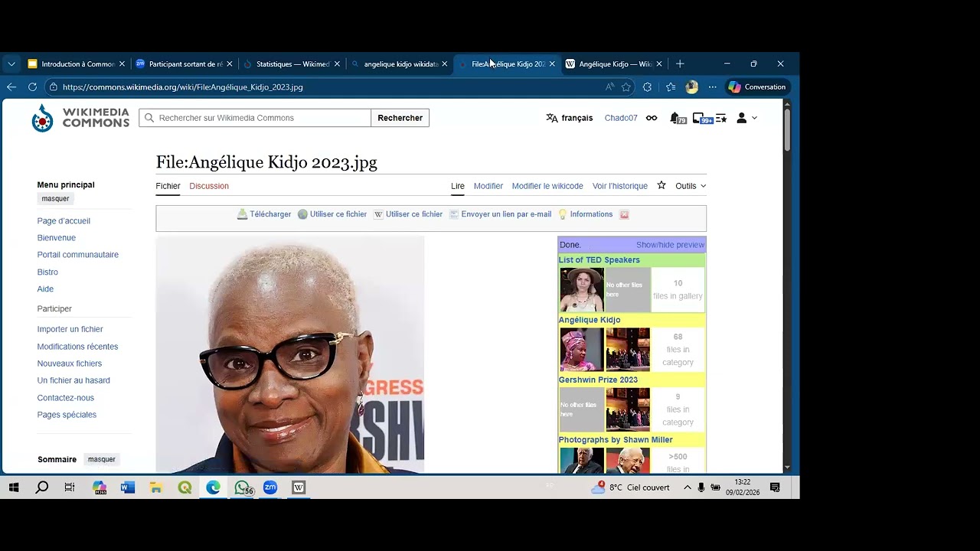This screenshot has height=551, width=980.
Task: Click the main Angélique Kidjo photo
Action: [x=290, y=354]
